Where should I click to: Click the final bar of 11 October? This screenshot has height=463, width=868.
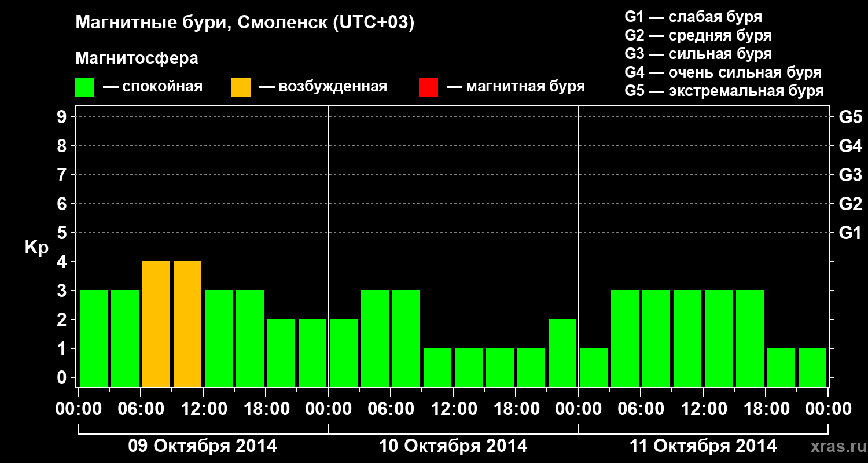pos(812,367)
